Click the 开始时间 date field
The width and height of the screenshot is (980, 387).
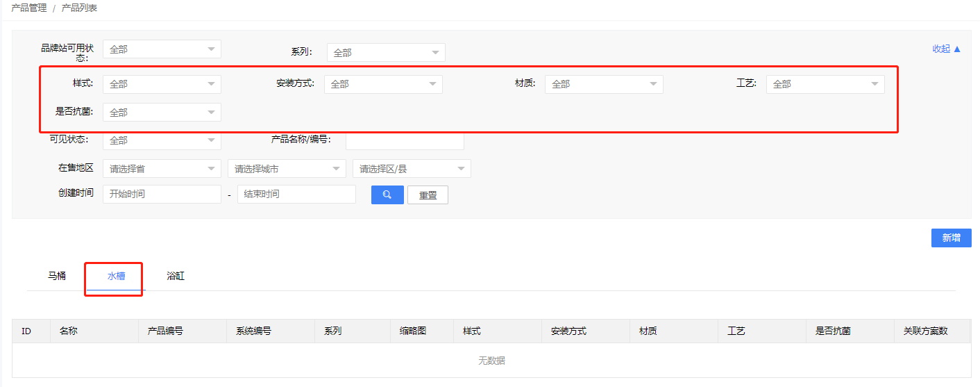click(162, 195)
